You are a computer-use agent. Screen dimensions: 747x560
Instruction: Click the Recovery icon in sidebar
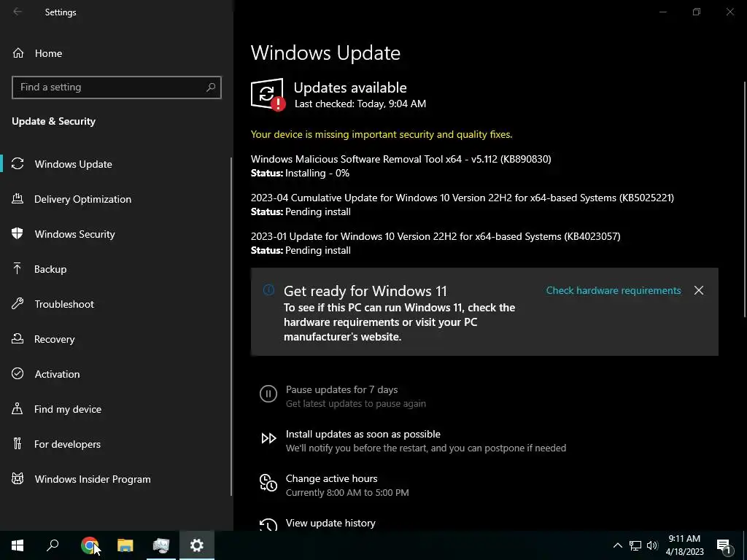pos(18,338)
